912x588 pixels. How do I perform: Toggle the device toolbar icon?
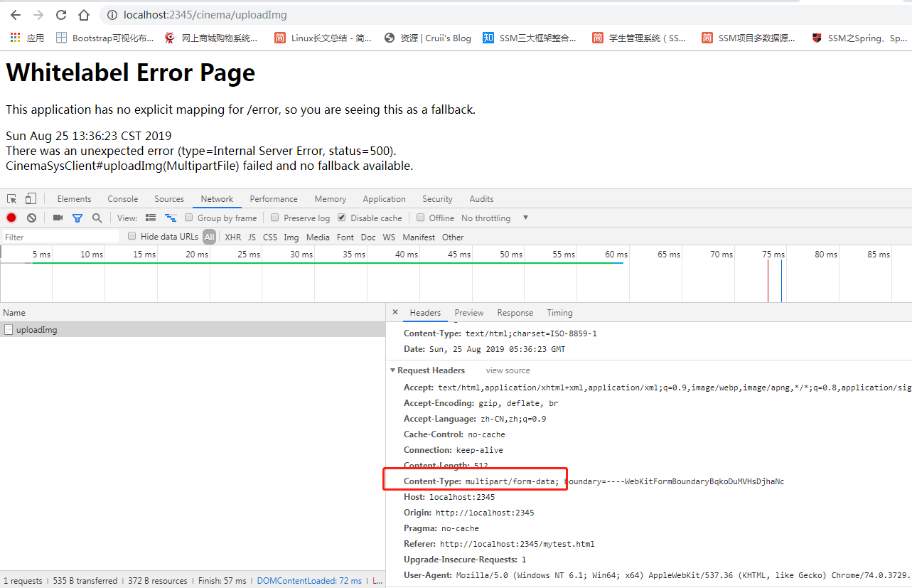(31, 199)
